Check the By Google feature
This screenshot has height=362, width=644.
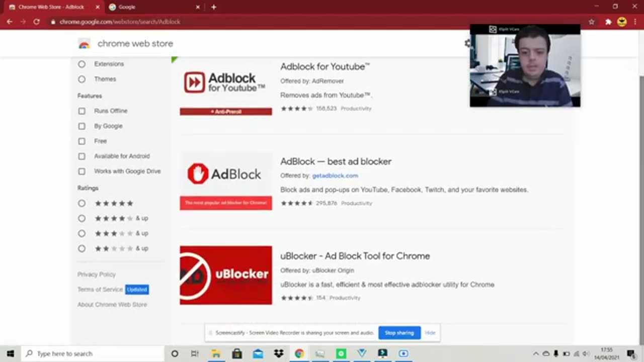coord(82,126)
